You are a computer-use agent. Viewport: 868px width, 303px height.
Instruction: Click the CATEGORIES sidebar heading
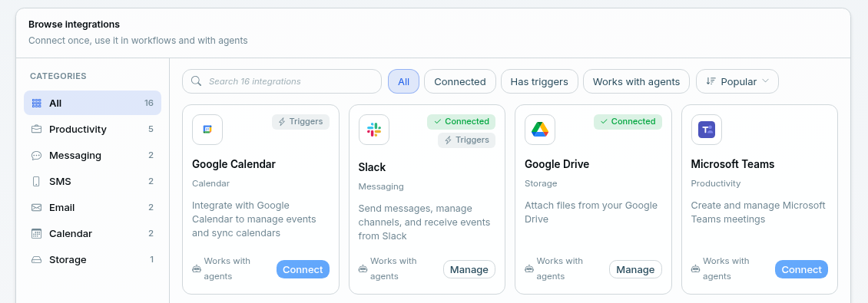tap(58, 76)
